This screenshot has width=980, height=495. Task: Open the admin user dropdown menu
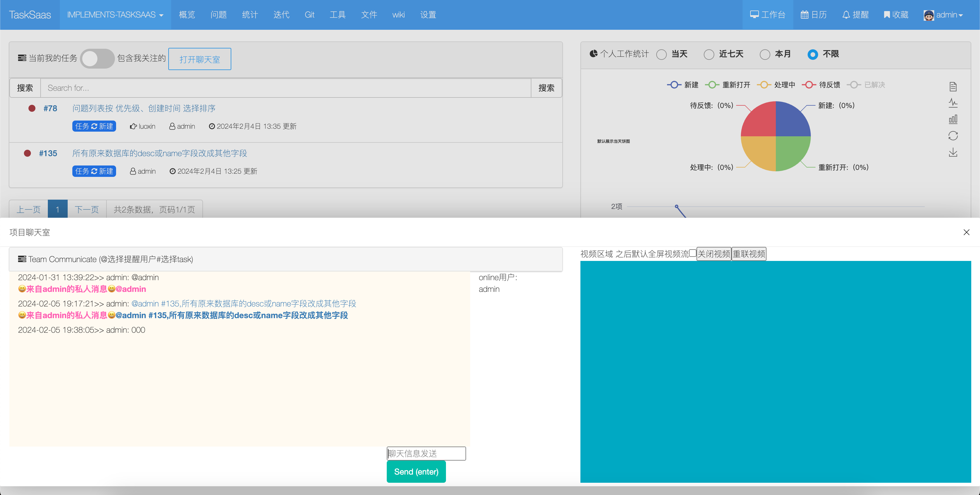tap(944, 15)
